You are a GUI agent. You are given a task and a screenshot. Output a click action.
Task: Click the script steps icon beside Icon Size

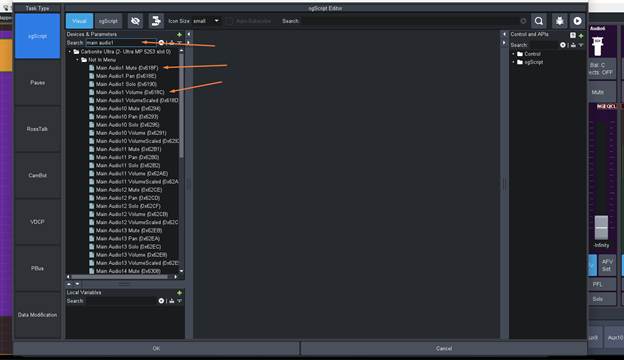[x=156, y=21]
